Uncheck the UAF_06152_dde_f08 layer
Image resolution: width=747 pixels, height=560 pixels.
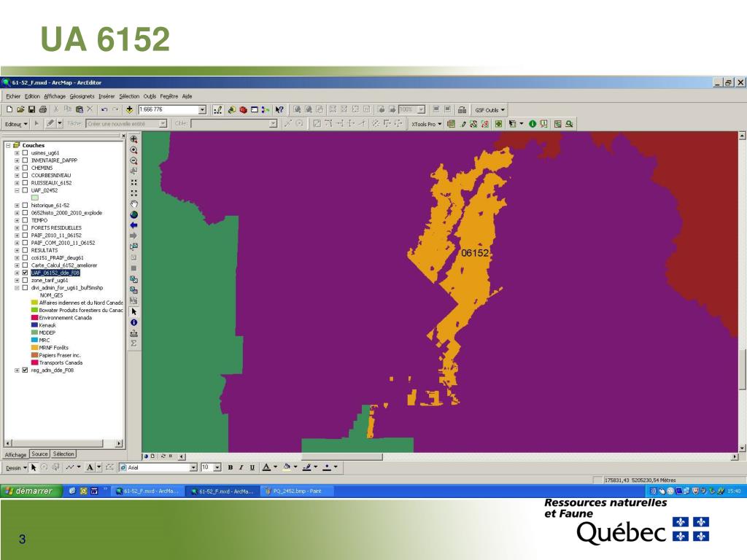(x=26, y=273)
